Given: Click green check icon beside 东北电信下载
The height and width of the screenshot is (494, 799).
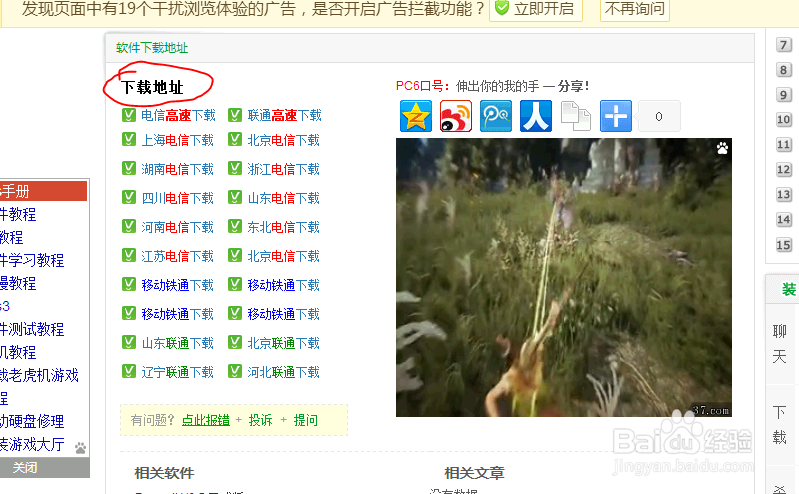Looking at the screenshot, I should pos(235,226).
